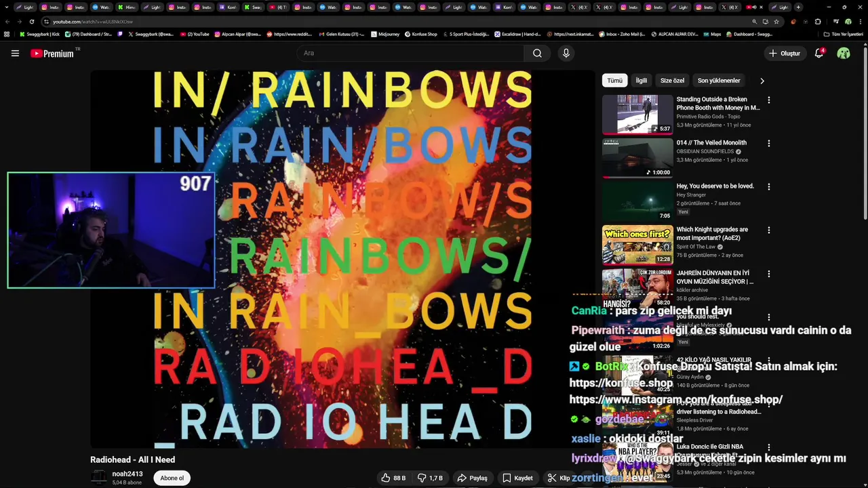Open the notifications bell

click(819, 53)
